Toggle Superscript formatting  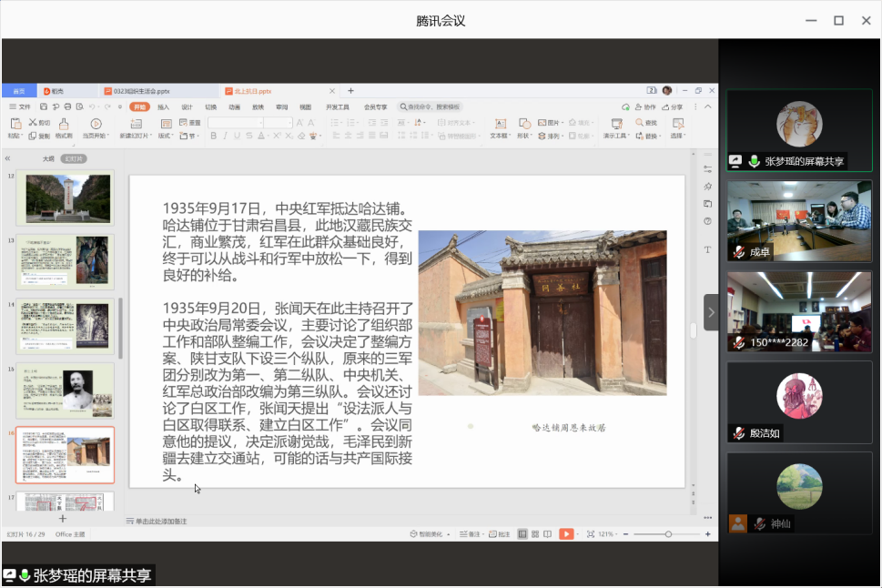[x=277, y=136]
